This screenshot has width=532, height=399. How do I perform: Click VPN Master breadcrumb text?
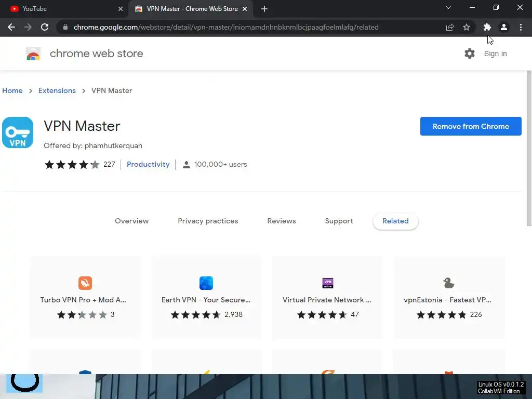coord(112,90)
